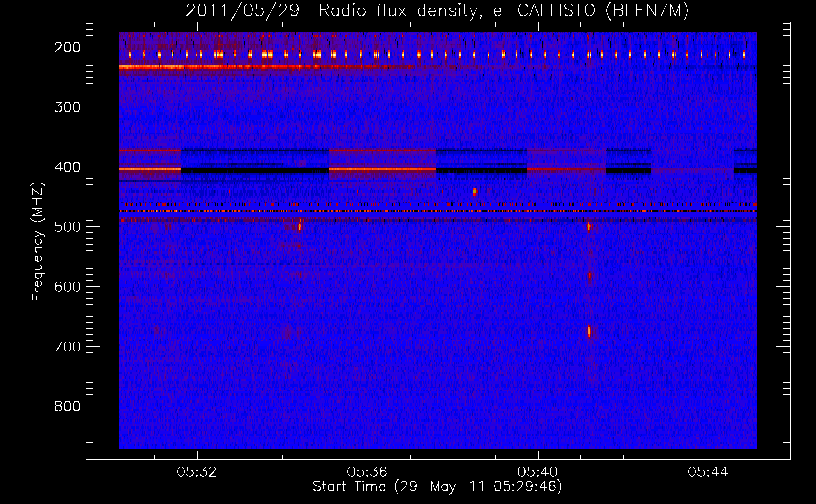Image resolution: width=816 pixels, height=504 pixels.
Task: Click the 500 frequency tick label
Action: tap(68, 227)
